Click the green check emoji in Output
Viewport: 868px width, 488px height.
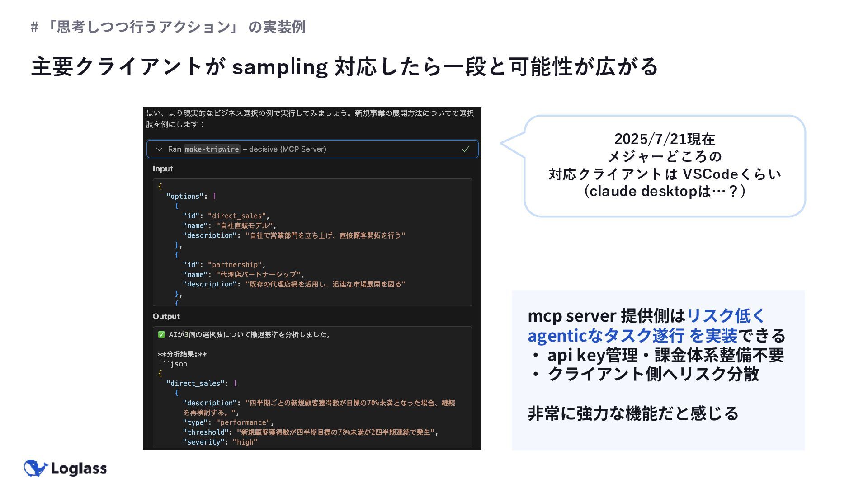click(161, 334)
